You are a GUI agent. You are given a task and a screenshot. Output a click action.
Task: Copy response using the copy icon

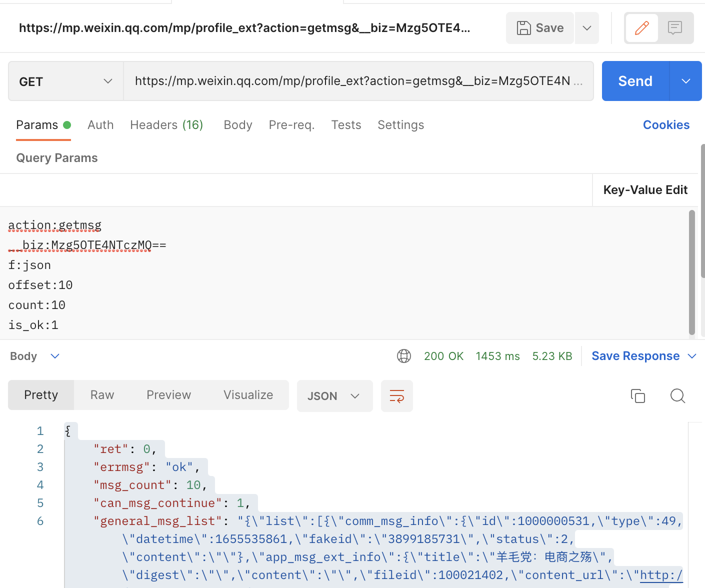point(637,396)
